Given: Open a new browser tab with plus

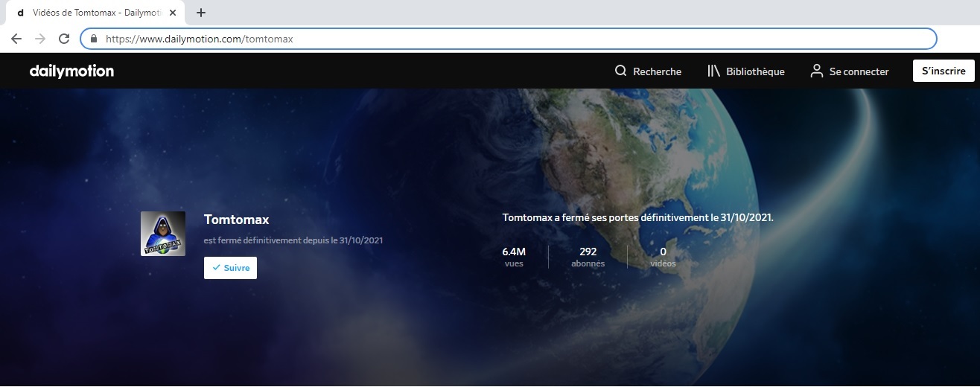Looking at the screenshot, I should click(x=200, y=13).
